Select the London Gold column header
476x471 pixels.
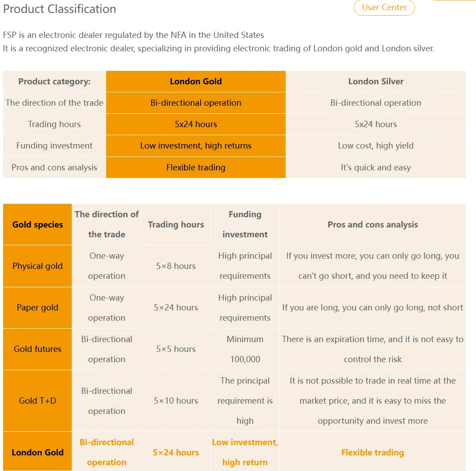click(x=196, y=82)
